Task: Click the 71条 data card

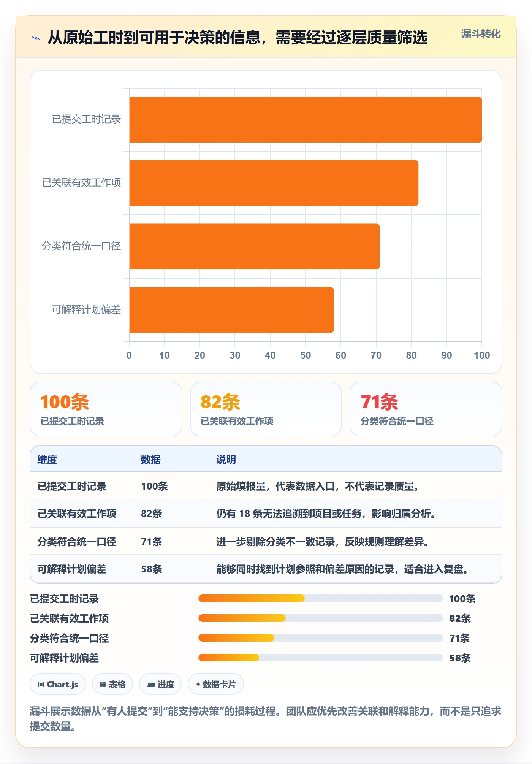Action: pos(426,409)
